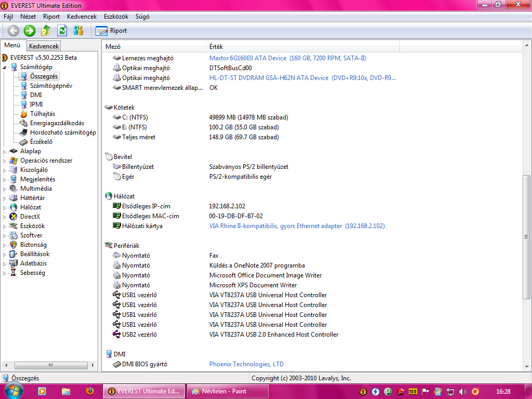Screen dimensions: 532x399
Task: Open the Riport report wizard button
Action: tap(111, 31)
